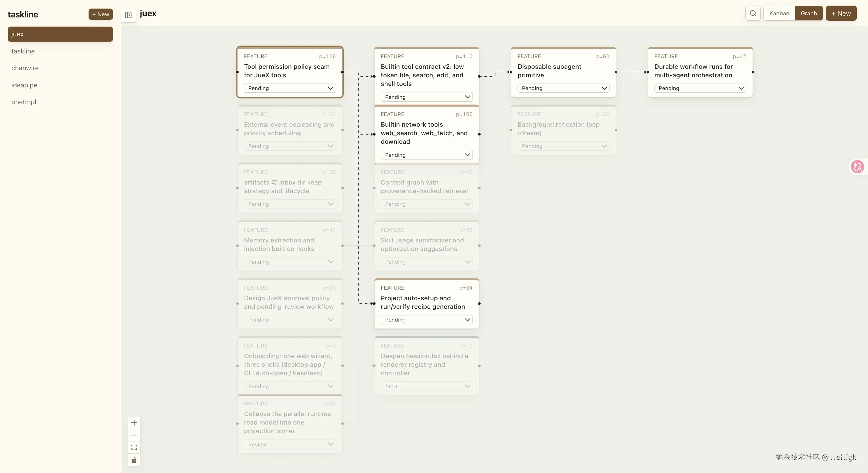
Task: Open the chanwire project
Action: (60, 68)
